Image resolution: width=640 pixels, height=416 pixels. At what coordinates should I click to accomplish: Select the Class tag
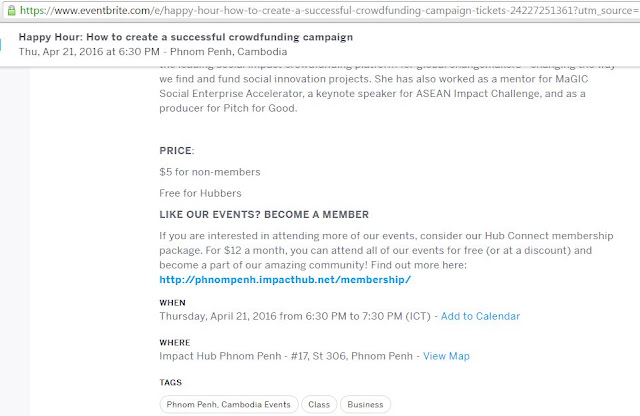coord(319,405)
